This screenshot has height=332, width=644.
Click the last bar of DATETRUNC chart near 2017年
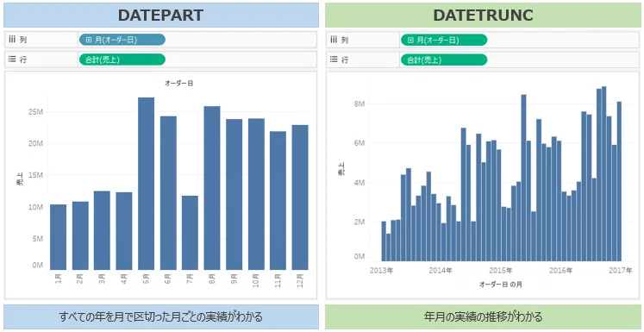pos(619,181)
